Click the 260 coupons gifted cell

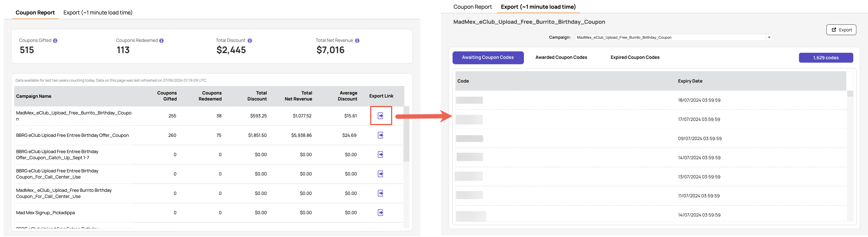point(172,135)
